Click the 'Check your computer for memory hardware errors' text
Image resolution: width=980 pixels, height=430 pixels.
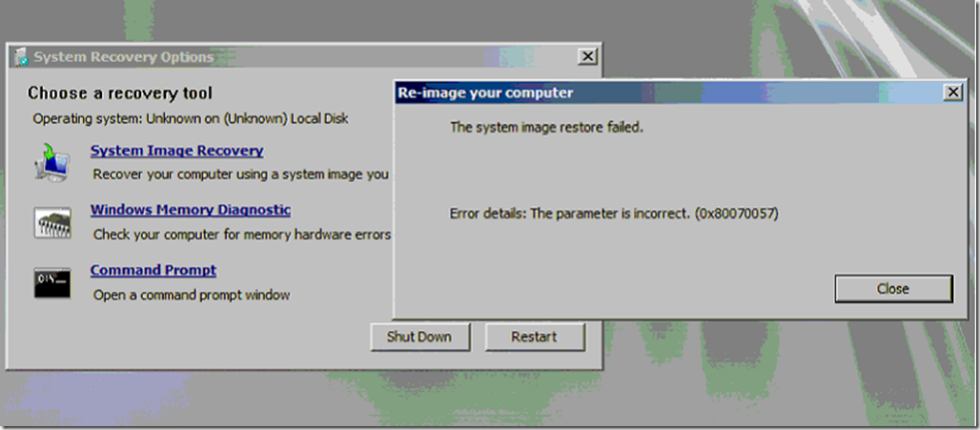242,235
